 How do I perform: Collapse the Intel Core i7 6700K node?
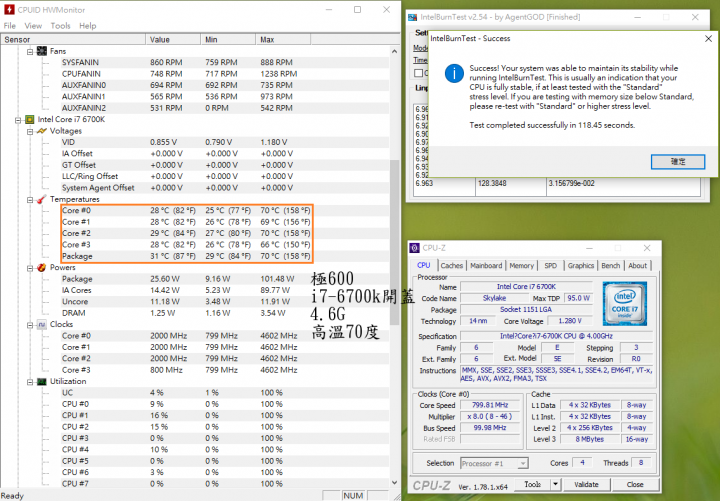click(x=17, y=120)
